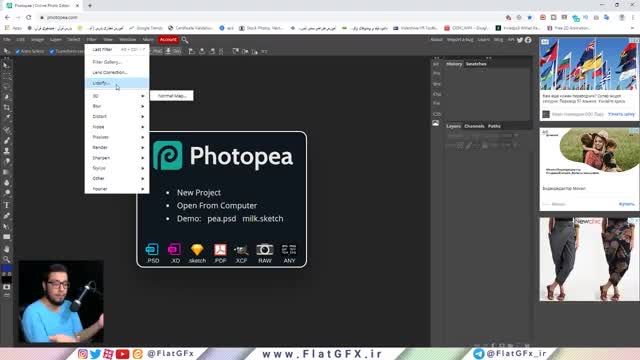Select the Clone Stamp tool
This screenshot has width=640, height=360.
tap(7, 151)
